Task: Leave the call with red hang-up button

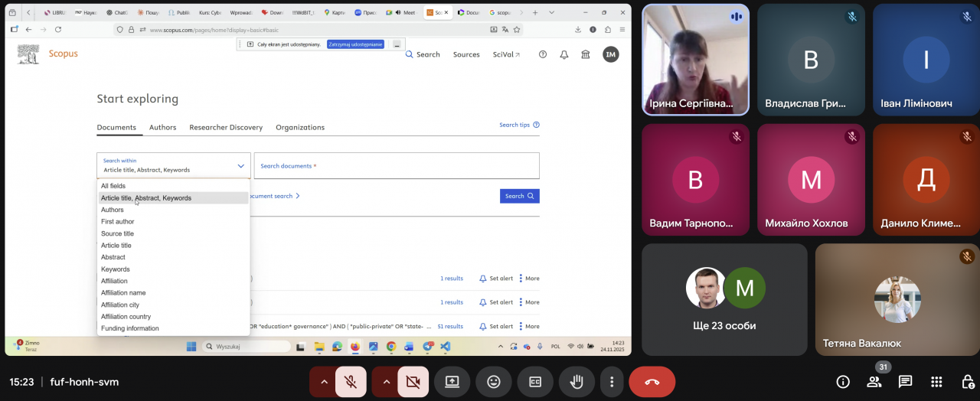Action: point(652,382)
